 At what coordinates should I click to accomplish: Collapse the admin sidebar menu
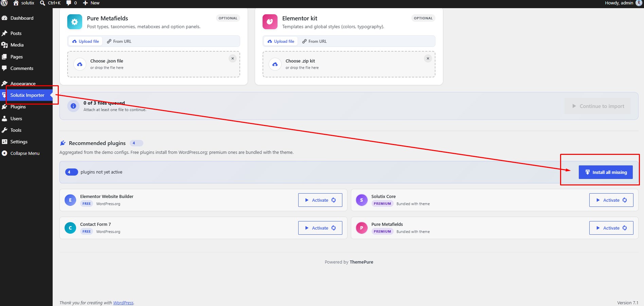(x=25, y=153)
